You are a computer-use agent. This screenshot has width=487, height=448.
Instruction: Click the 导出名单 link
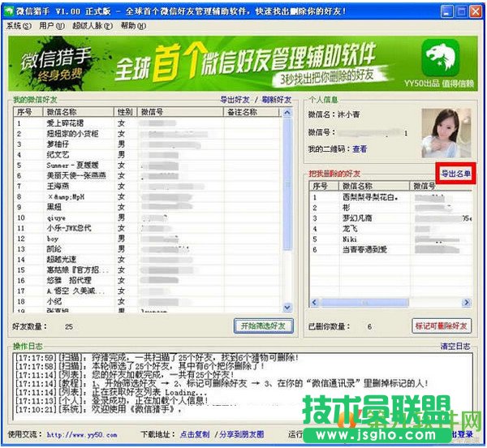[455, 174]
